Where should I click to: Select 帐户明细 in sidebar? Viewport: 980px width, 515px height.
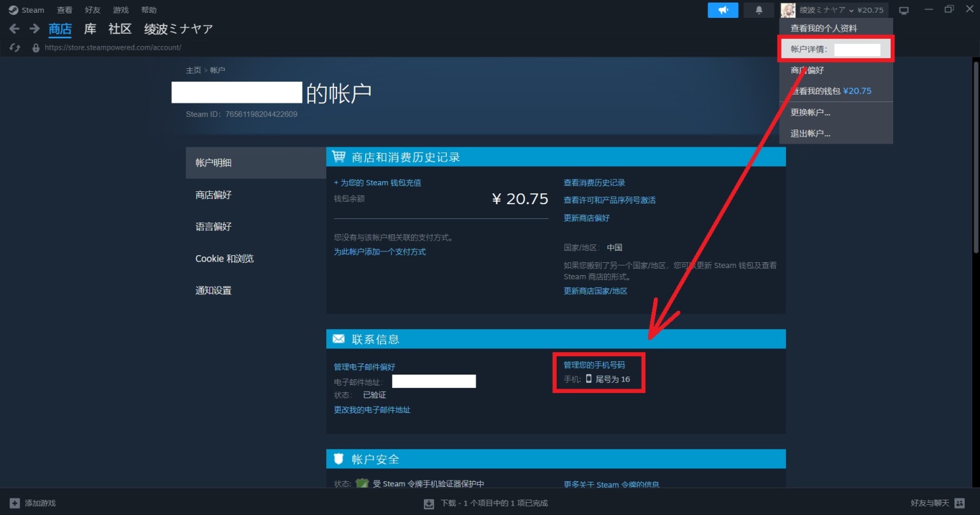click(256, 163)
